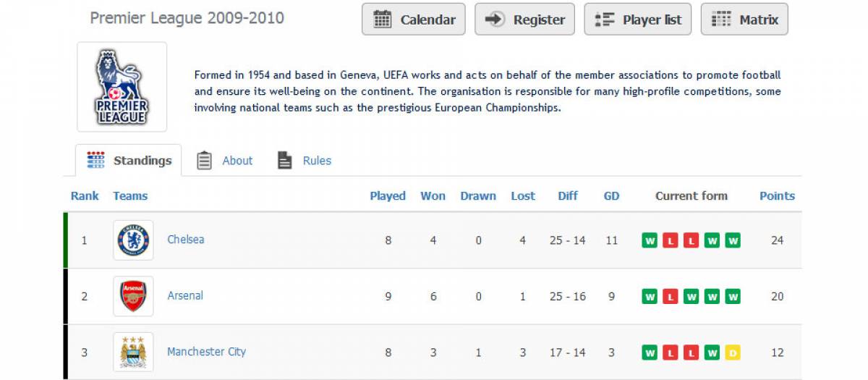Open the Player list button

tap(637, 20)
